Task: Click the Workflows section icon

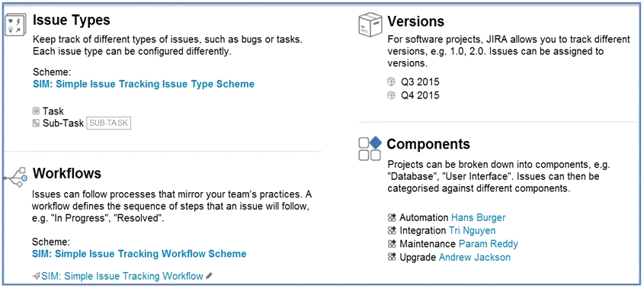Action: point(15,178)
